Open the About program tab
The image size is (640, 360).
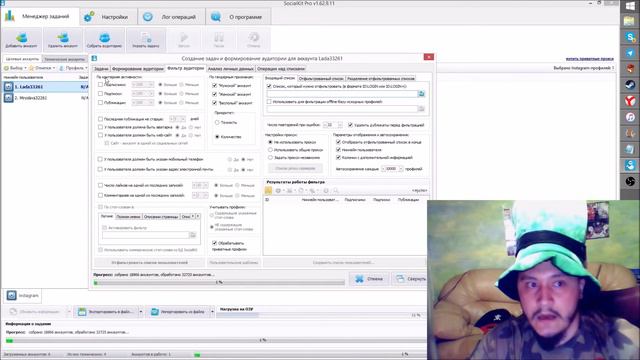point(237,17)
